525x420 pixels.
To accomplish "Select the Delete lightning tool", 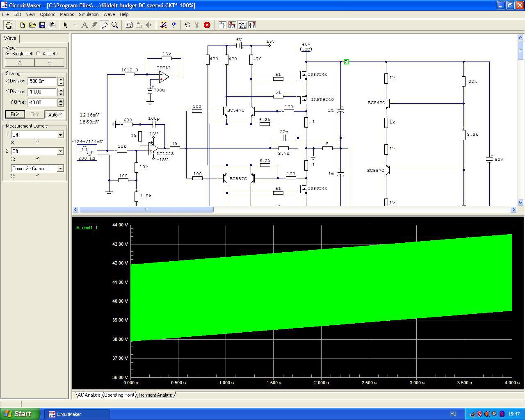I will coord(94,25).
